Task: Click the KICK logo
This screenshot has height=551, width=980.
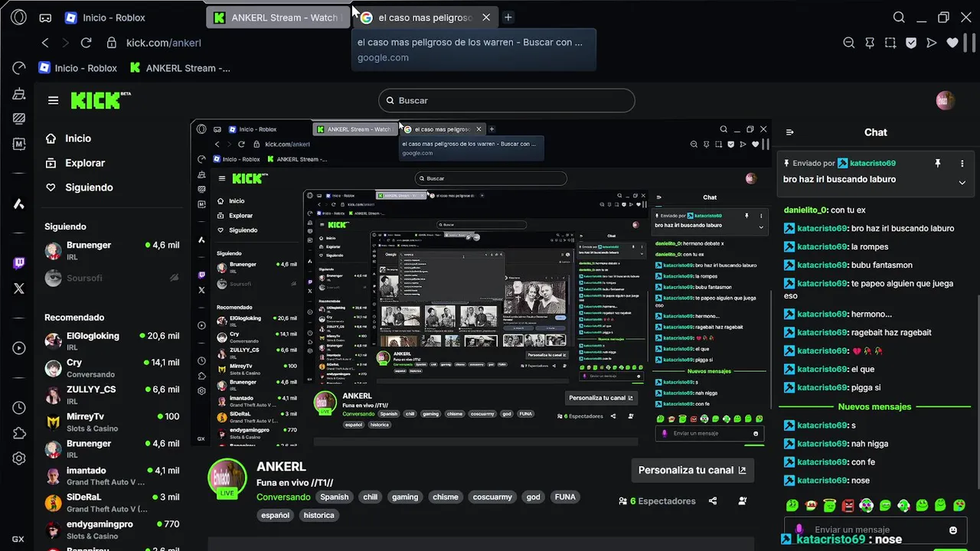Action: pyautogui.click(x=100, y=100)
